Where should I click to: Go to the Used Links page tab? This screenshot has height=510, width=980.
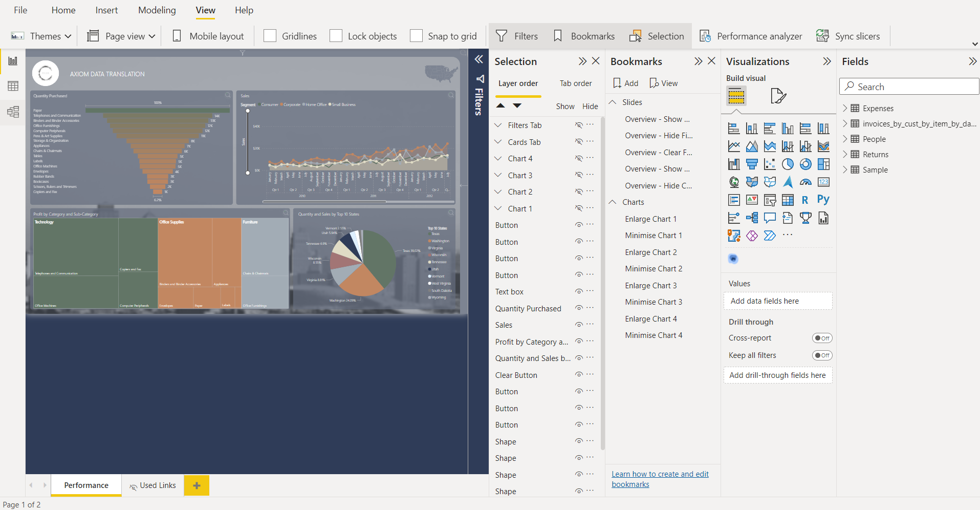pos(153,485)
